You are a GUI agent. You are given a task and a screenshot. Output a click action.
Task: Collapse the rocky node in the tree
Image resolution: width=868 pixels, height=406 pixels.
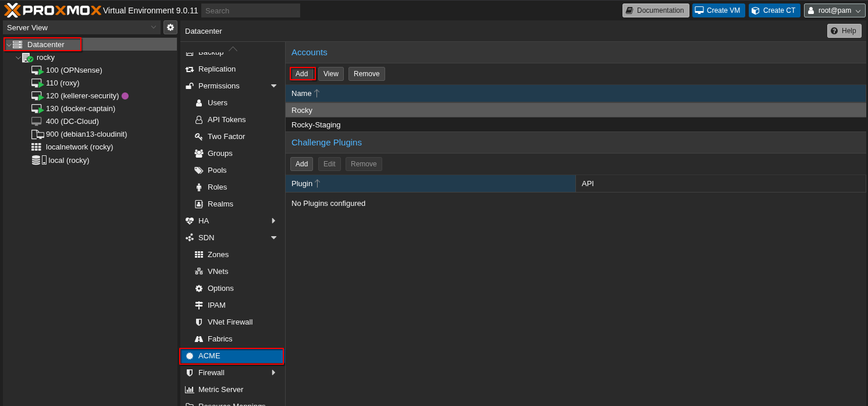(x=18, y=58)
